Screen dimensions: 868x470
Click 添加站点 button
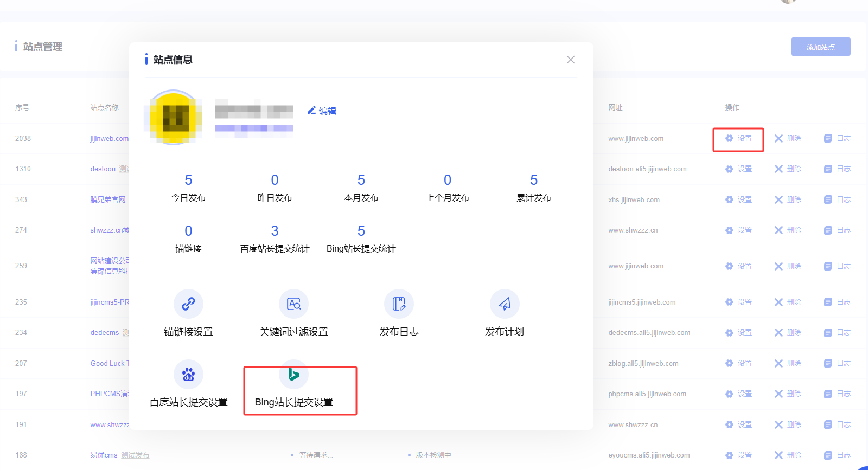820,47
